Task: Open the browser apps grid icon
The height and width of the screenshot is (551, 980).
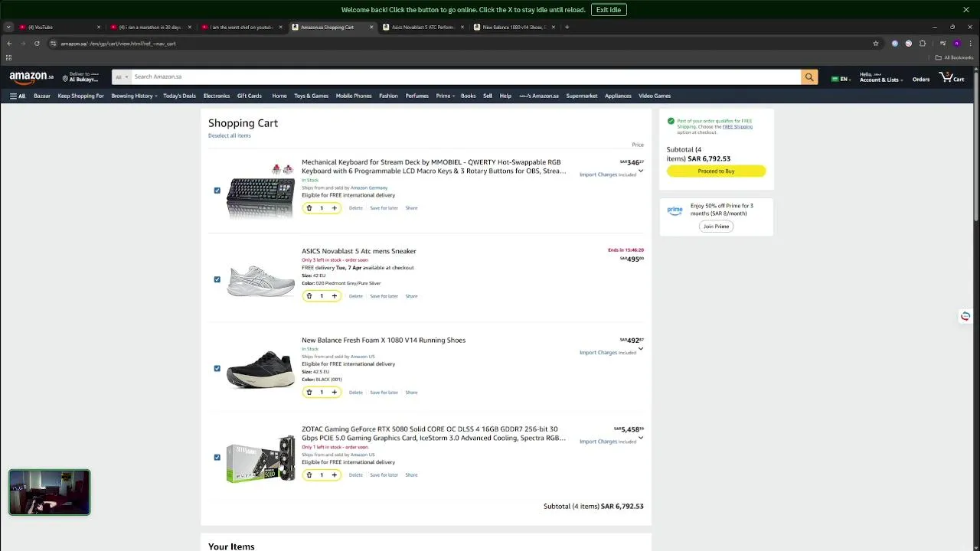Action: 8,57
